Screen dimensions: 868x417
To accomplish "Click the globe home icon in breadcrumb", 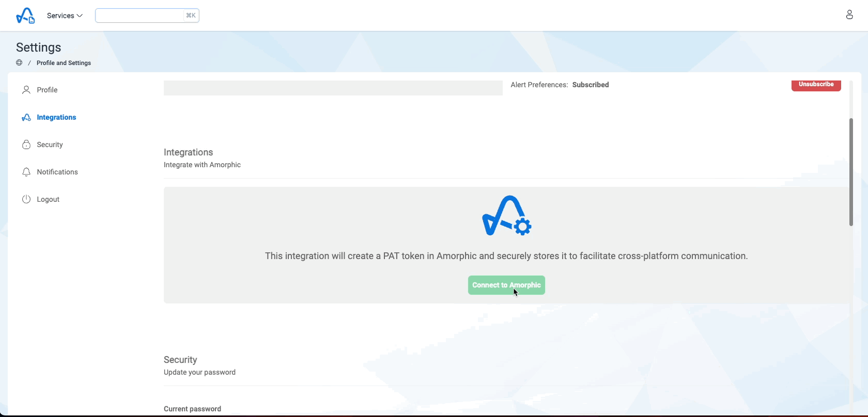I will coord(19,63).
